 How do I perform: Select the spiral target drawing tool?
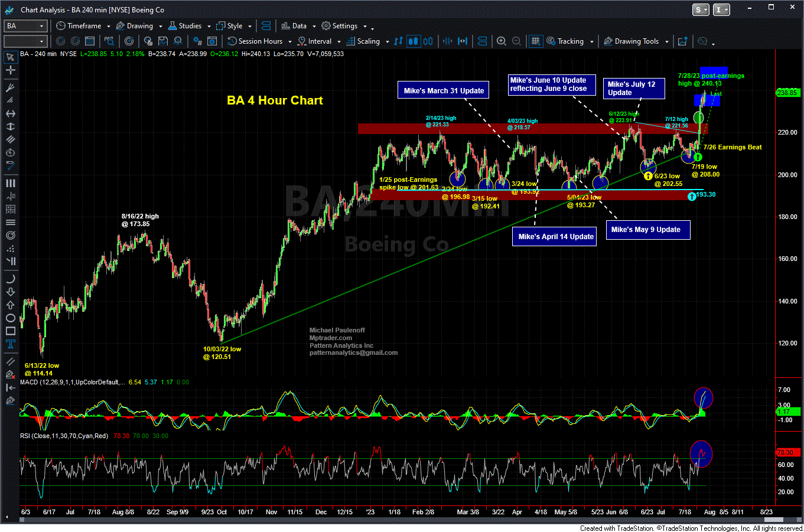click(x=10, y=235)
